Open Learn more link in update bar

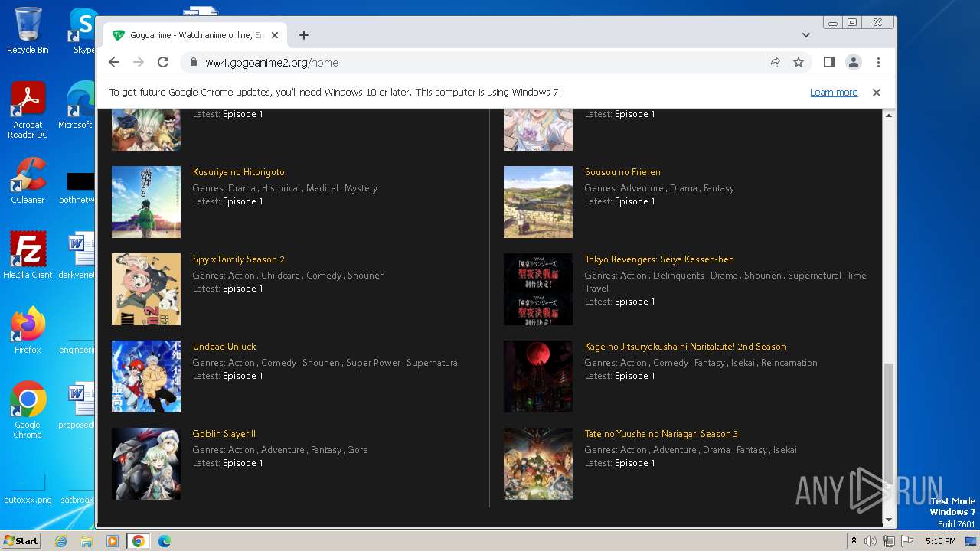[834, 93]
